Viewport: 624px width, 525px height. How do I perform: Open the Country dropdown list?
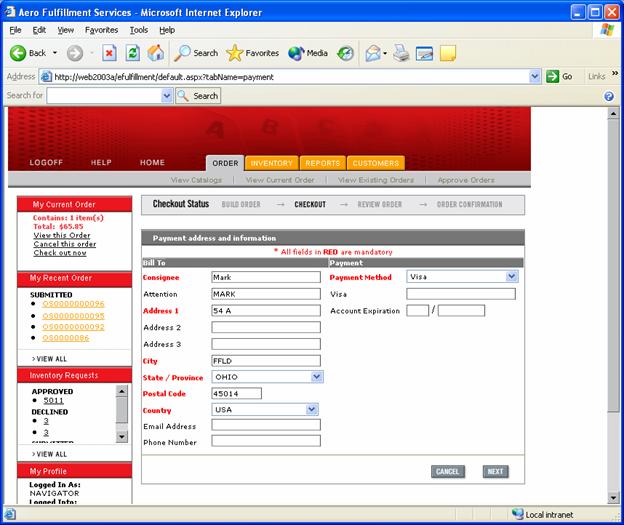tap(312, 409)
